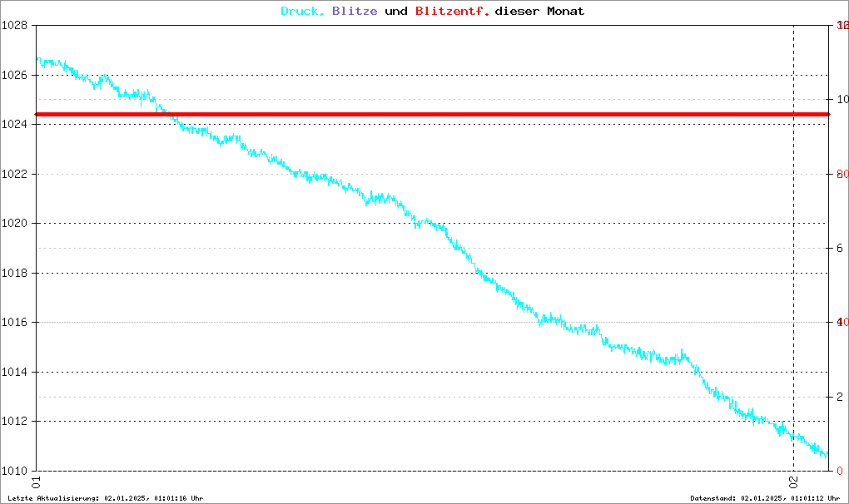
Task: Click the 1010 label at left axis bottom
Action: tap(15, 471)
